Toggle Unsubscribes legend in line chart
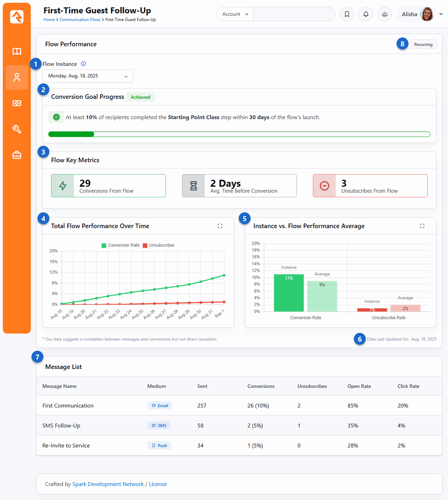The image size is (448, 500). (159, 245)
